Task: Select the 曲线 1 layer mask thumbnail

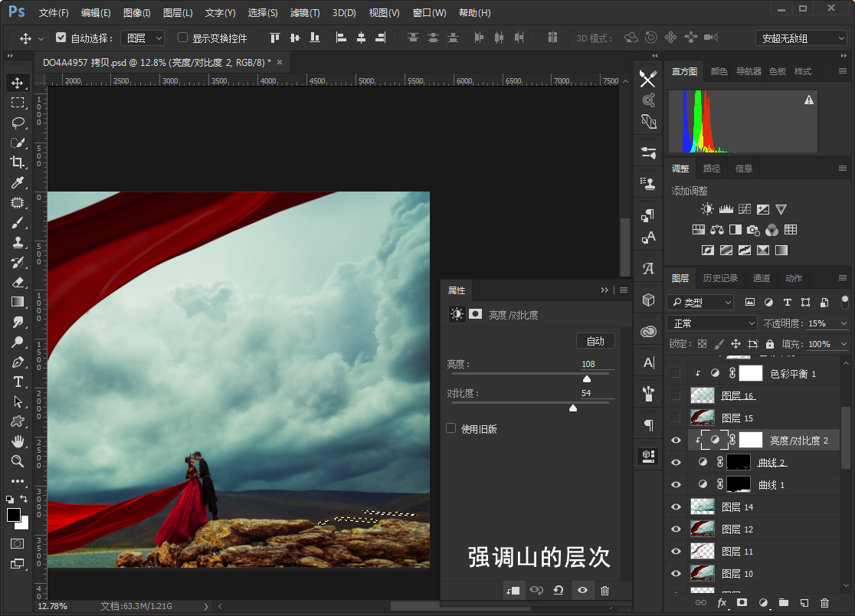Action: (x=739, y=485)
